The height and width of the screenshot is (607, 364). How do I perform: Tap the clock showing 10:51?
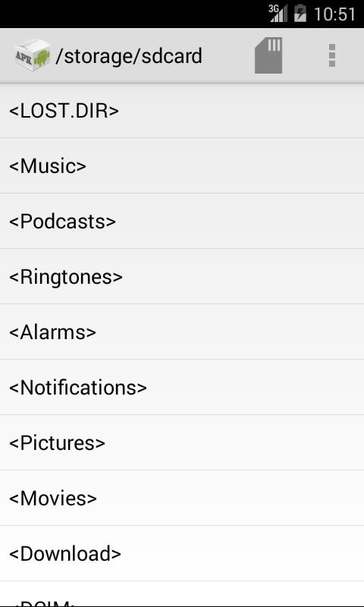pyautogui.click(x=334, y=14)
